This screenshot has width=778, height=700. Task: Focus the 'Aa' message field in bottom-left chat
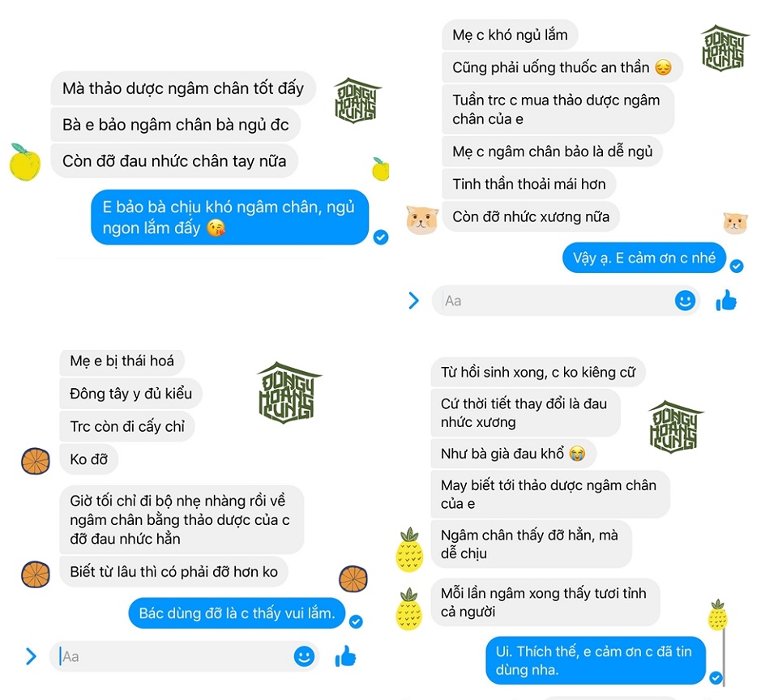(172, 656)
